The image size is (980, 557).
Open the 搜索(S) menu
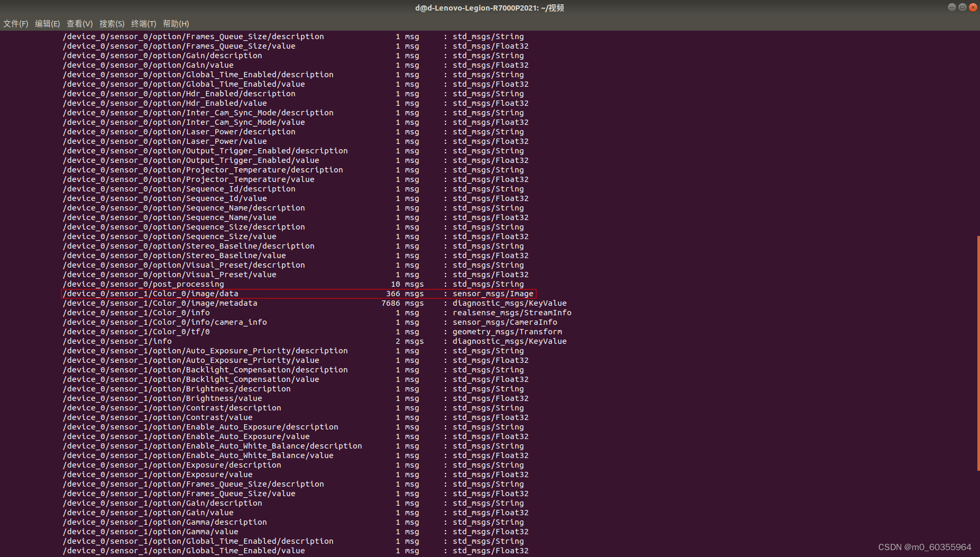(x=112, y=24)
